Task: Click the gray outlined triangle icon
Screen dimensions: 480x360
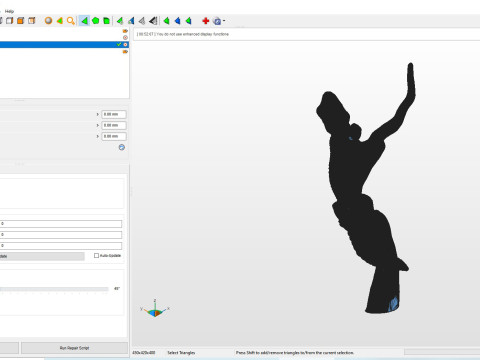Action: pos(142,21)
